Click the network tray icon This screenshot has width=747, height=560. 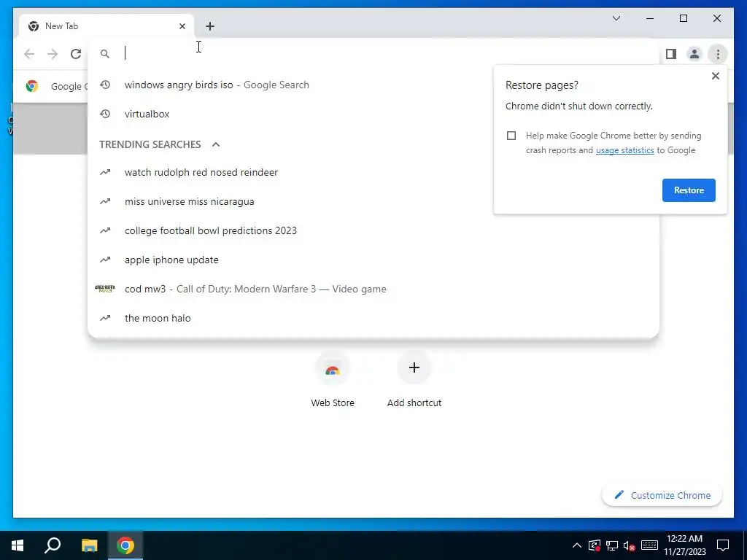pyautogui.click(x=612, y=545)
